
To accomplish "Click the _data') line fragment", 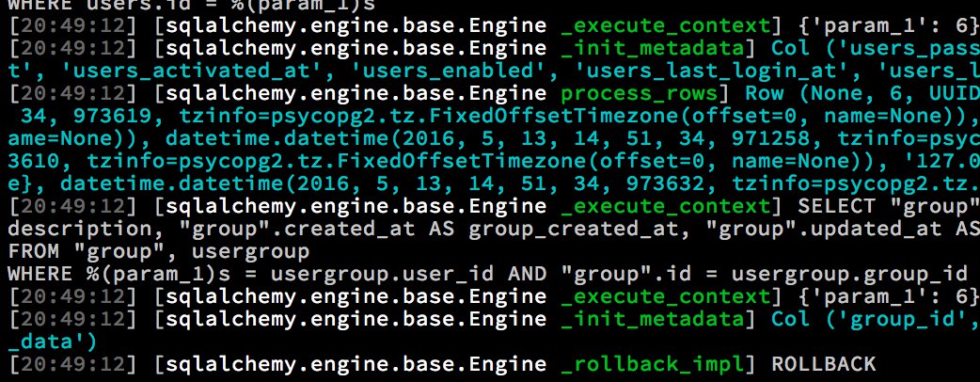I will coord(53,342).
